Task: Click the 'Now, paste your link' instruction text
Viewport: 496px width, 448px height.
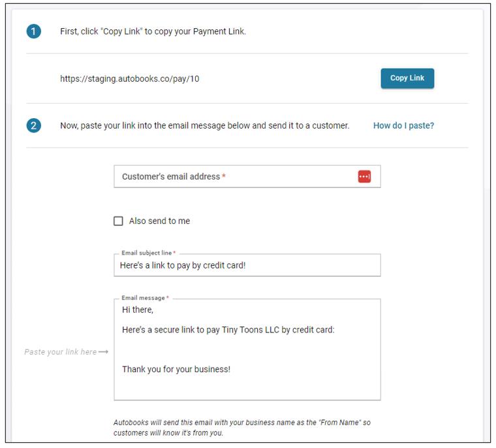Action: (x=204, y=125)
